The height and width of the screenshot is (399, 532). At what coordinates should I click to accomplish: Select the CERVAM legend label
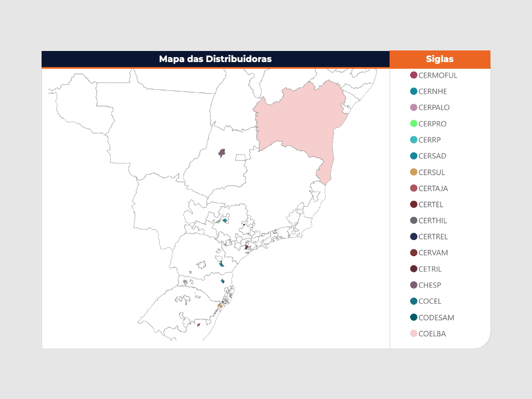coord(433,253)
